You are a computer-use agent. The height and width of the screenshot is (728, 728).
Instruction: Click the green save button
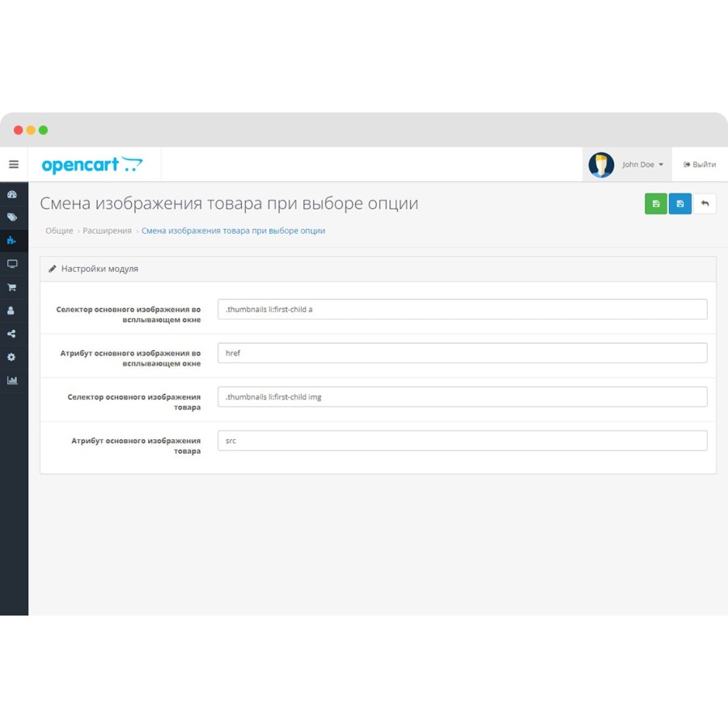point(656,204)
